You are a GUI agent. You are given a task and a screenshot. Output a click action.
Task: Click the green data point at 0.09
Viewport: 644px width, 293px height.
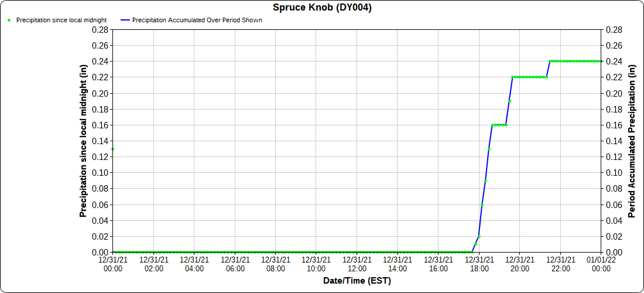(485, 180)
